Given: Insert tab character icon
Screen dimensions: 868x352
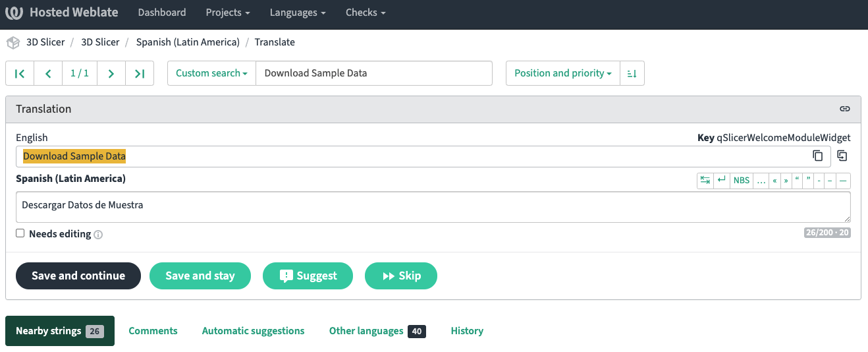Looking at the screenshot, I should [705, 180].
